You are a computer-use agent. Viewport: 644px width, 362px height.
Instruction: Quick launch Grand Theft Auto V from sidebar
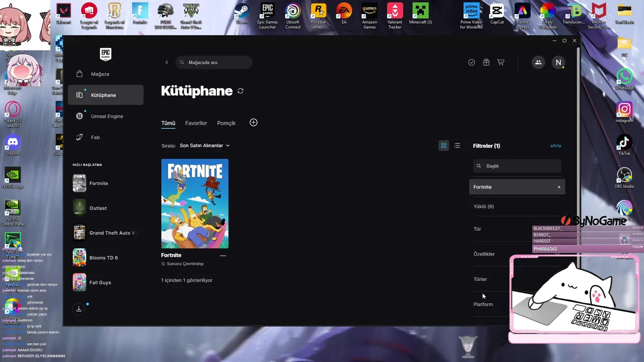point(106,233)
